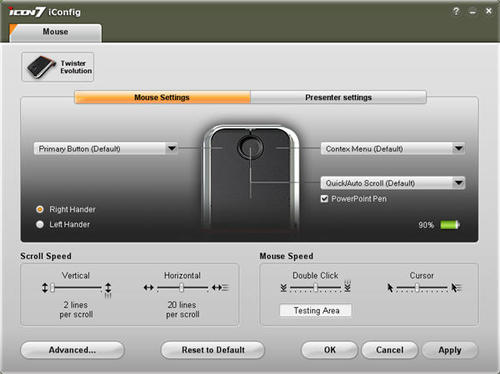Click the Scroll Speed heading
This screenshot has width=500, height=374.
[46, 256]
